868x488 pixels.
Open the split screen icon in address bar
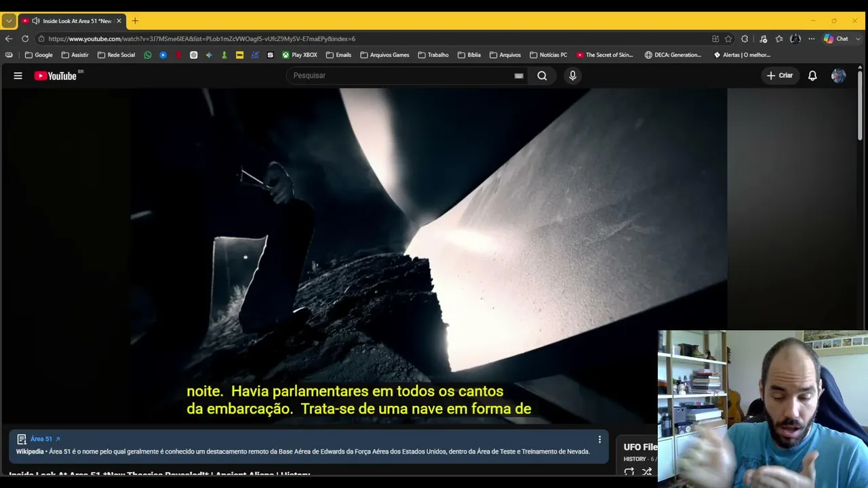(x=715, y=39)
